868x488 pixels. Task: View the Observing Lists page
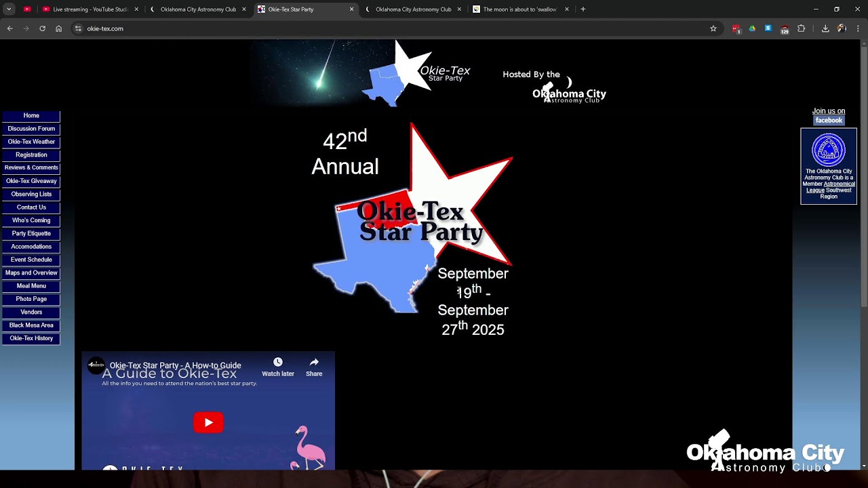tap(31, 195)
